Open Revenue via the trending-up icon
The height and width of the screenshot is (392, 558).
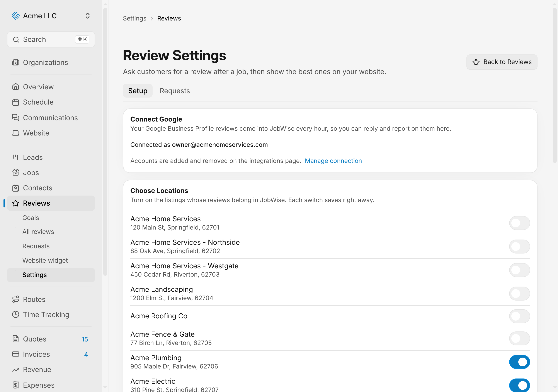(x=15, y=369)
